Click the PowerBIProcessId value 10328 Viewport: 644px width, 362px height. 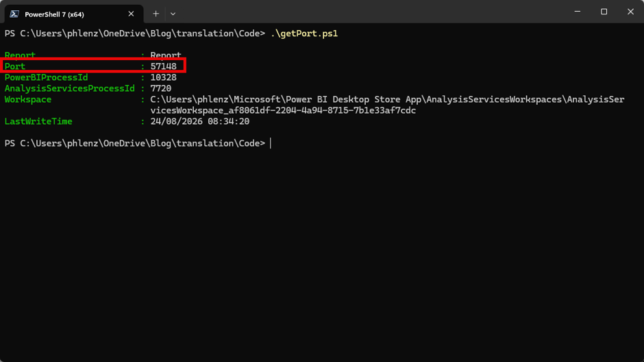click(163, 77)
